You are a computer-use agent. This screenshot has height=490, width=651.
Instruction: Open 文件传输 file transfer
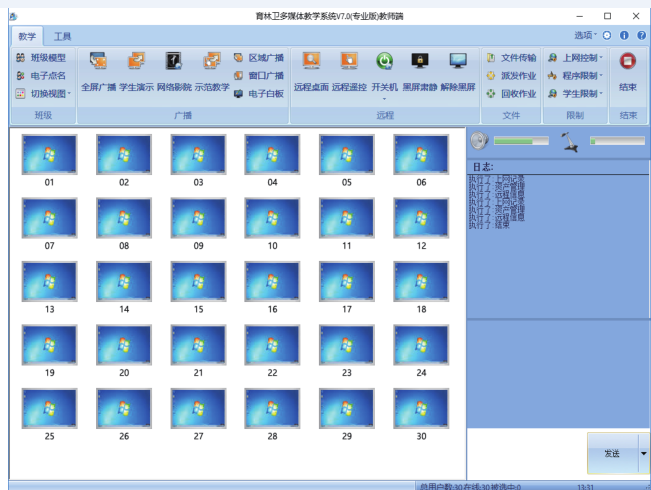[x=512, y=58]
